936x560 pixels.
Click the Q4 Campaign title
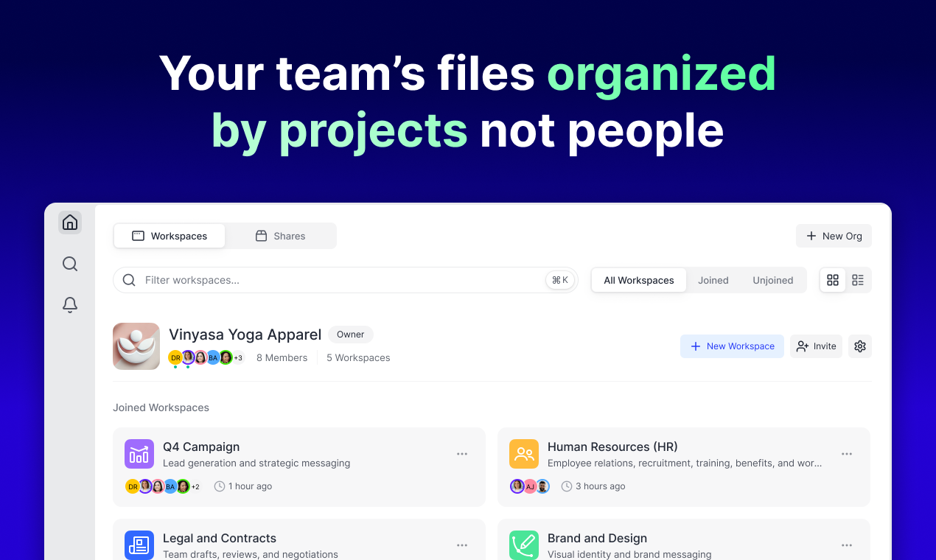(201, 447)
